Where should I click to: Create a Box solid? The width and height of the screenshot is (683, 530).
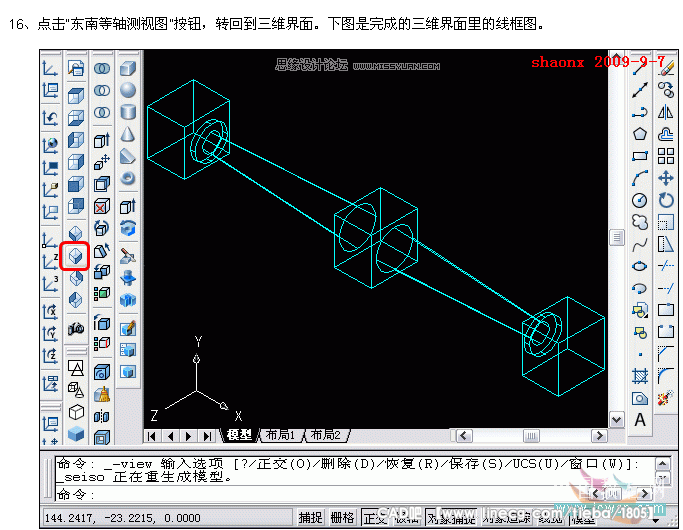(128, 68)
